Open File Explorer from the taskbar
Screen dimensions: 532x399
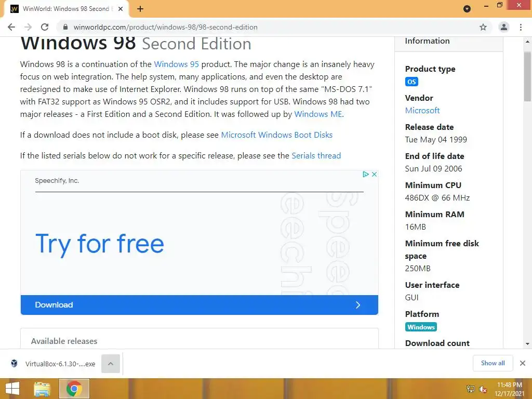(42, 389)
